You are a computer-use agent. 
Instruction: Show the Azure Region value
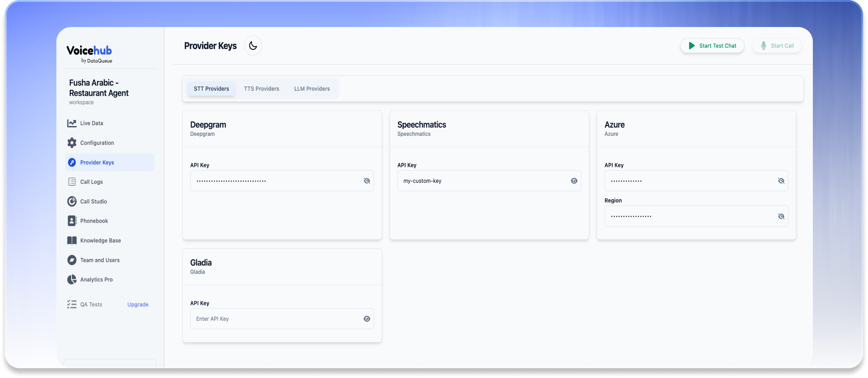[x=781, y=216]
